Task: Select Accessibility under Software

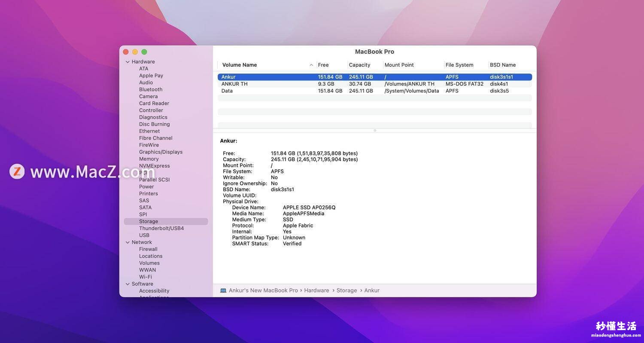Action: [154, 291]
